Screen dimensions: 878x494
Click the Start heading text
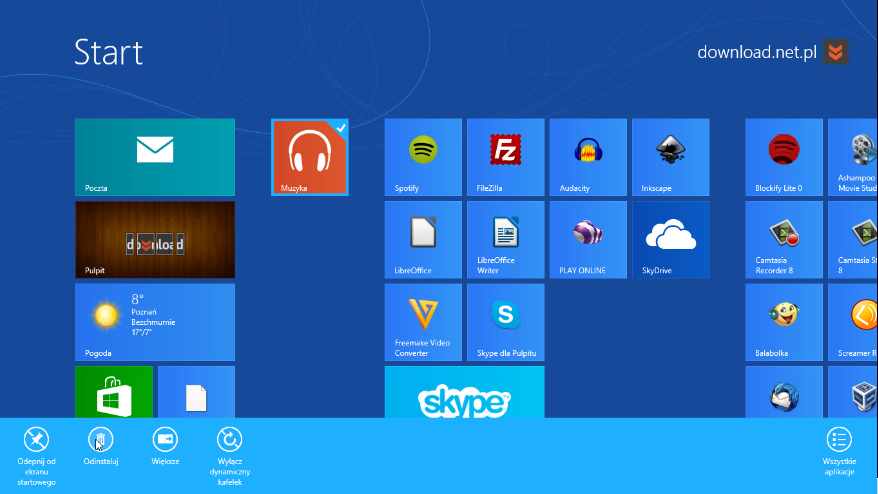tap(109, 52)
